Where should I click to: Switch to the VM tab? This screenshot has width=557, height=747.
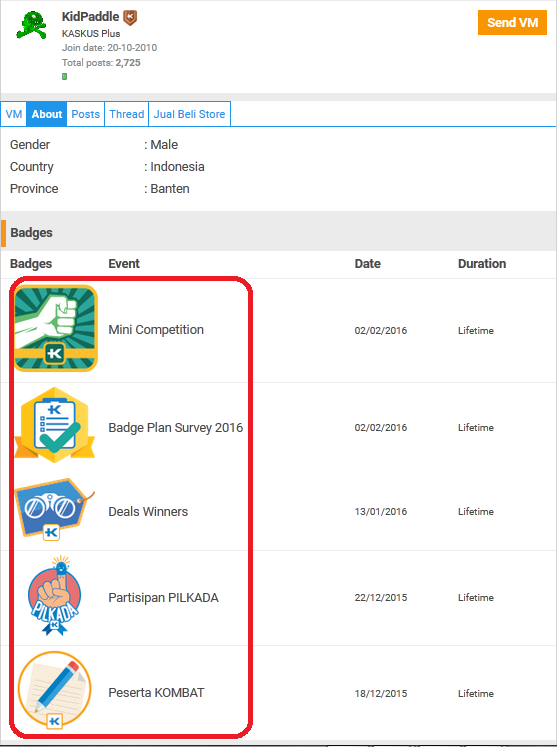[14, 114]
